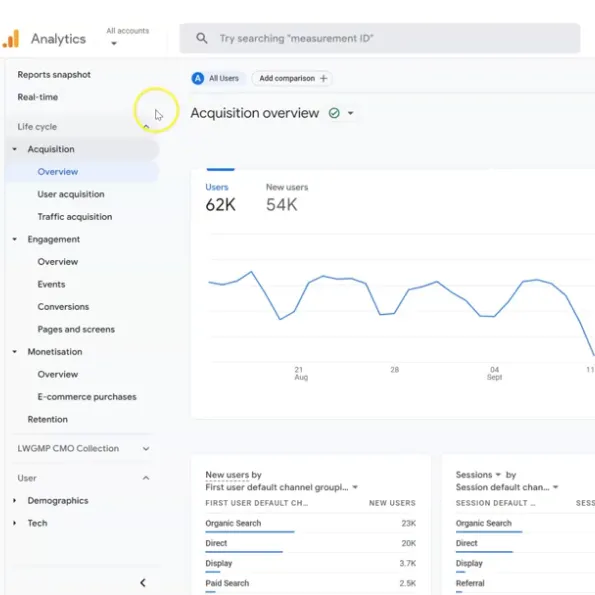This screenshot has height=595, width=595.
Task: Click the magnifier search icon
Action: click(201, 38)
